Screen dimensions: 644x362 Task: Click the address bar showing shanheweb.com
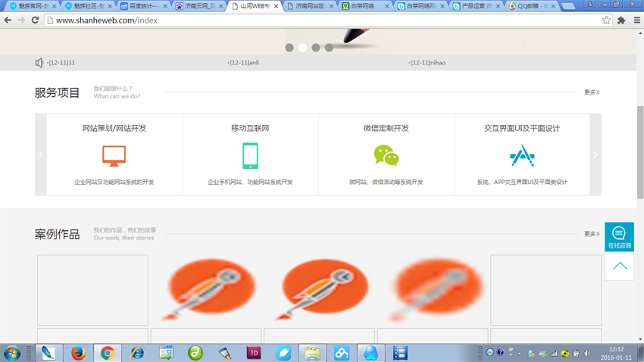[303, 20]
